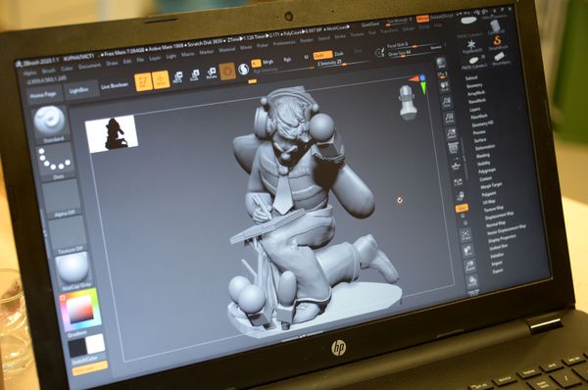Click the orange Qvz local transform button

[x=462, y=208]
